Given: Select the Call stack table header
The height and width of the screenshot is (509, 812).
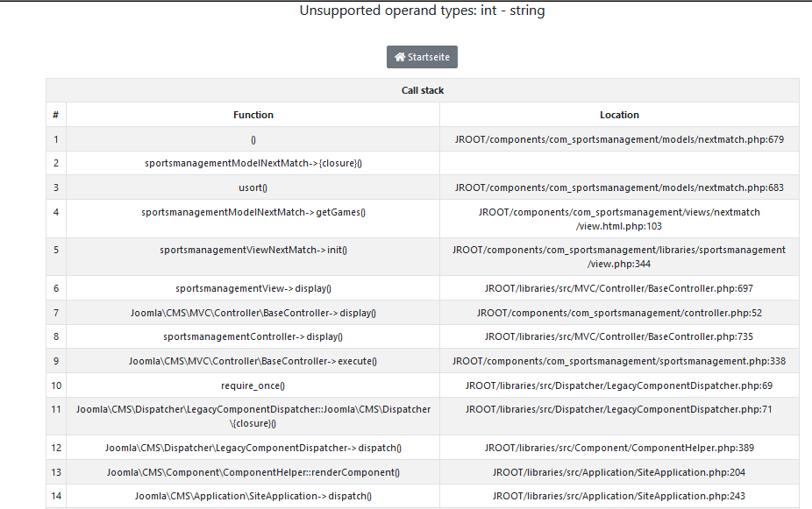Looking at the screenshot, I should point(422,90).
